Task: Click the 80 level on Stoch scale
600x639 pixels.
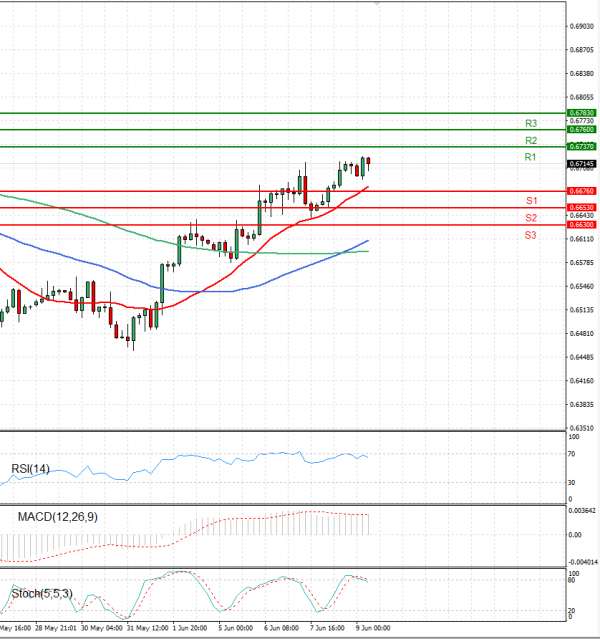Action: click(572, 580)
